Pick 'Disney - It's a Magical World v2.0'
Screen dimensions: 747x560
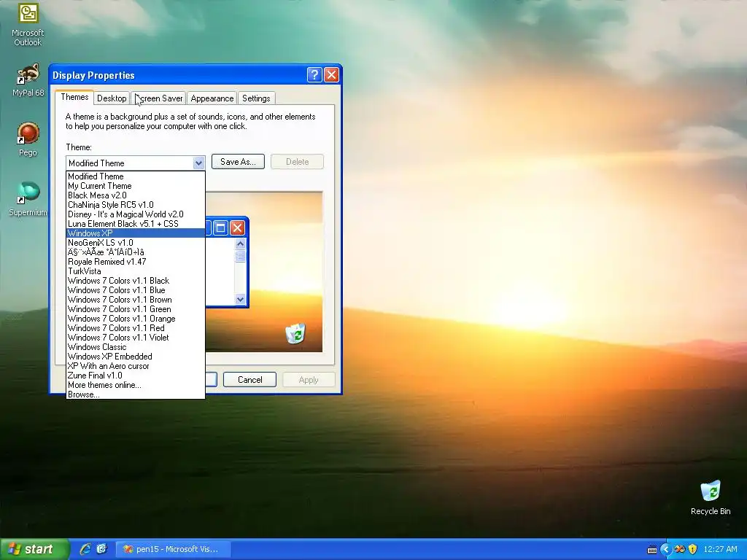click(x=136, y=214)
